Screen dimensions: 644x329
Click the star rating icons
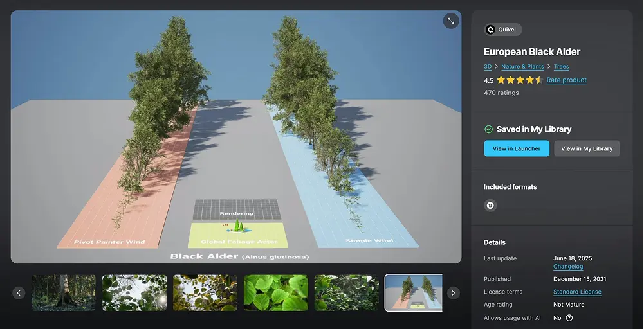coord(520,80)
